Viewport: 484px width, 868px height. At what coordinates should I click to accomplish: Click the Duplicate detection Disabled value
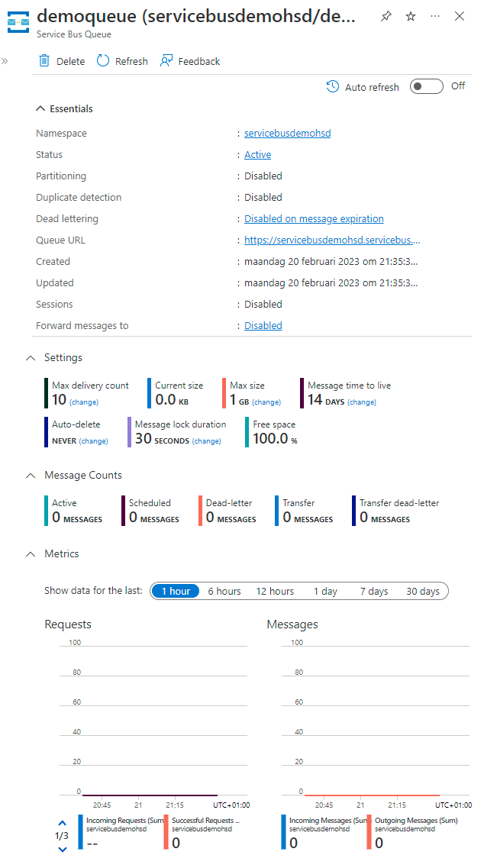263,198
